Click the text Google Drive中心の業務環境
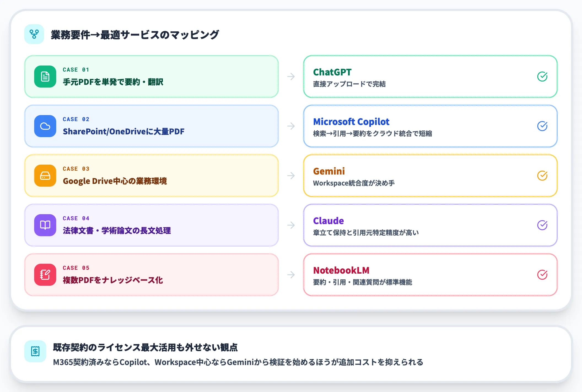The height and width of the screenshot is (392, 582). coord(115,181)
